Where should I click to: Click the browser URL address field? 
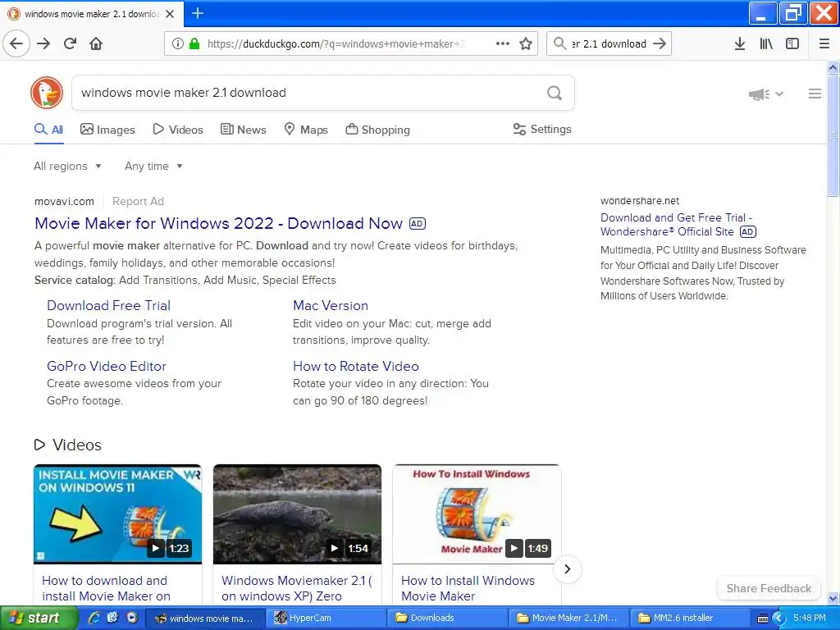(x=337, y=43)
